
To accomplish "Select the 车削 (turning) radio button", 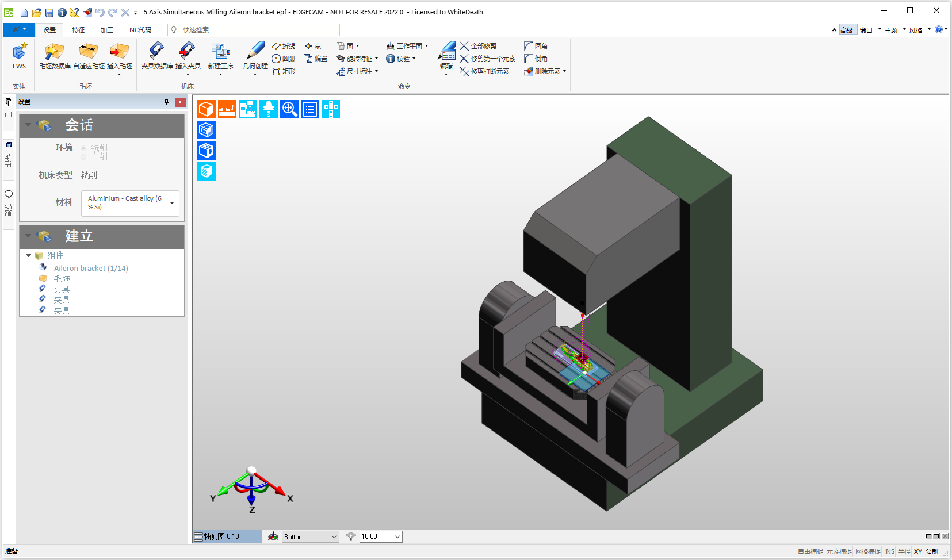I will (x=83, y=156).
